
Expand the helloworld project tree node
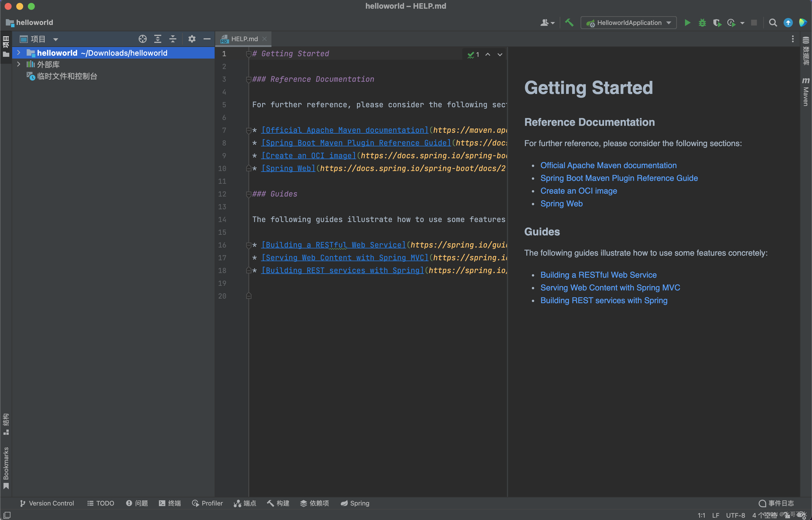click(19, 53)
